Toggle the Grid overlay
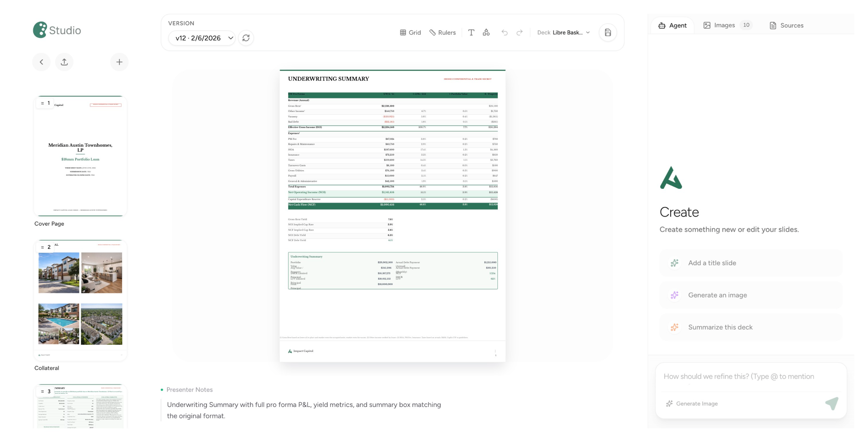 [410, 33]
